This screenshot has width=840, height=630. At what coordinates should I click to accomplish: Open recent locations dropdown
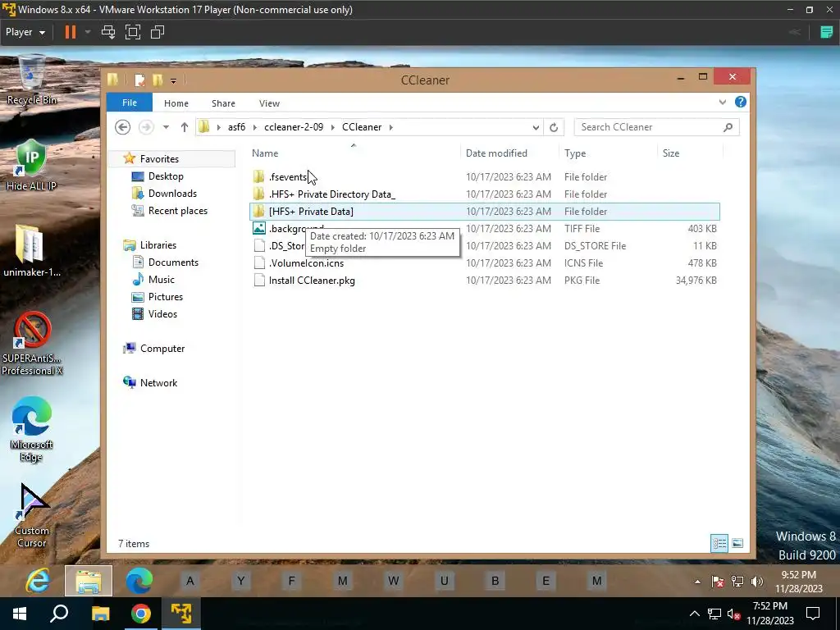166,127
